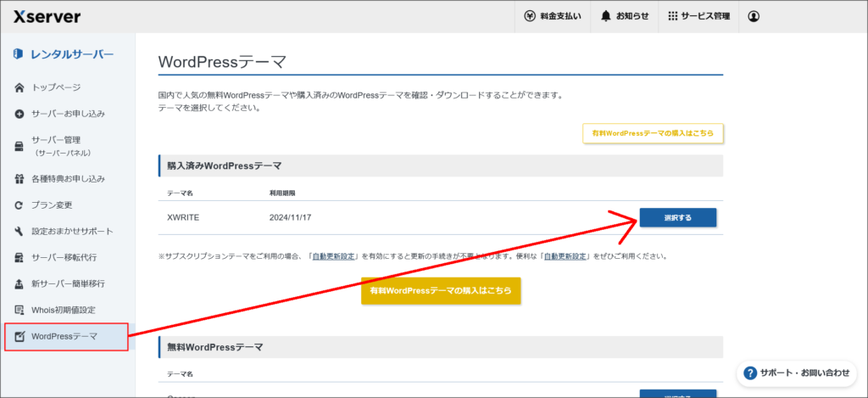Image resolution: width=868 pixels, height=398 pixels.
Task: Click the refresh icon beside プラン変更
Action: (x=19, y=205)
